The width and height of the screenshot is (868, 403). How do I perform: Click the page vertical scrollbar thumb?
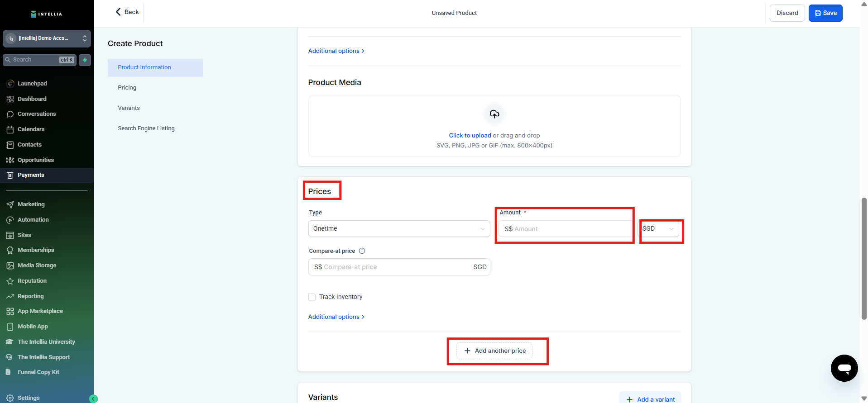click(x=864, y=258)
